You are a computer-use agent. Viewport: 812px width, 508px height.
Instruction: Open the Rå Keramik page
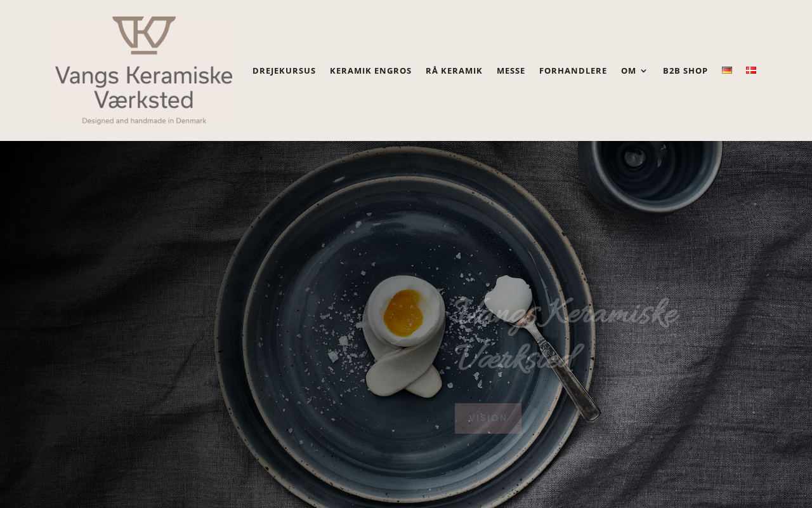point(454,70)
